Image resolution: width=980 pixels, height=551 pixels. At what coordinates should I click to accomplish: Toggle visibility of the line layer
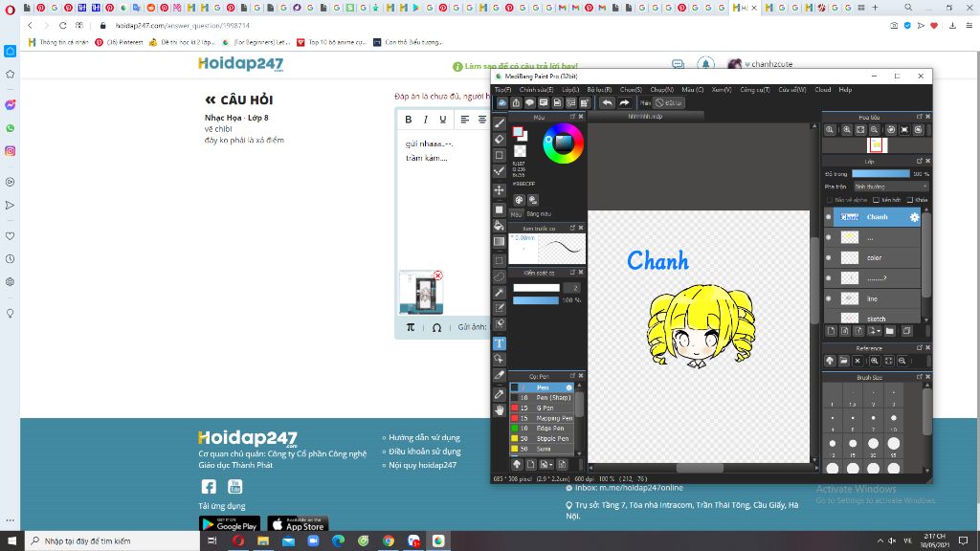tap(829, 298)
